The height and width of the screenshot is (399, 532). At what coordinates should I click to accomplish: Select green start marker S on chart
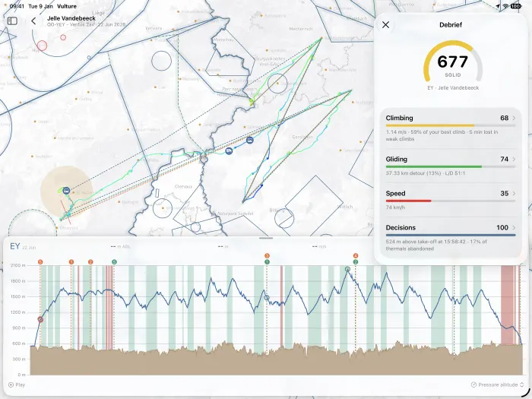click(x=114, y=262)
